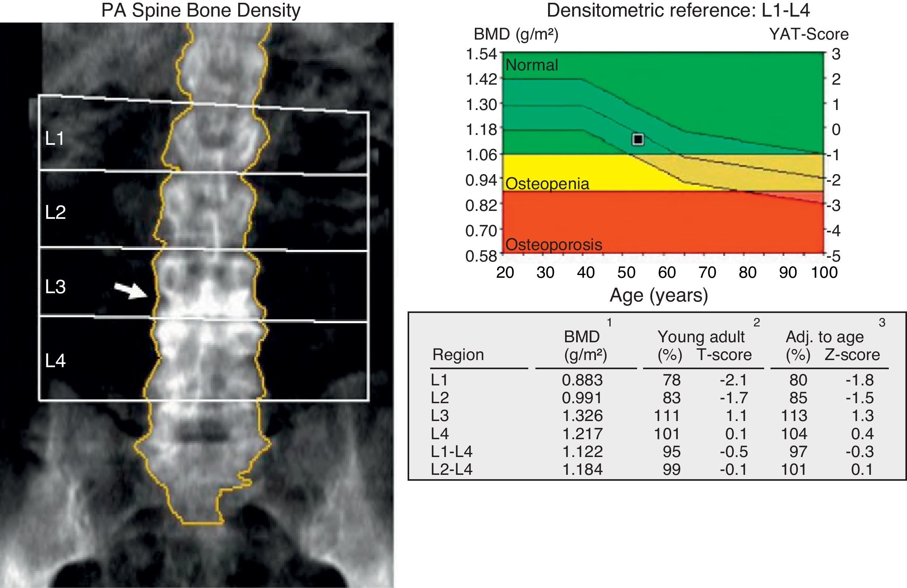
Task: Click the Densitometric reference L1-L4 heading
Action: pyautogui.click(x=678, y=11)
